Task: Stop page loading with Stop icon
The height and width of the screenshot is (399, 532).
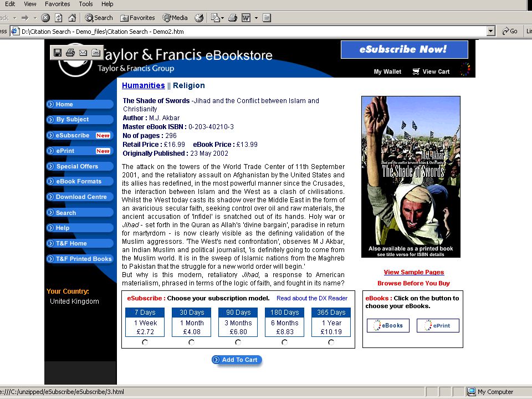Action: [45, 18]
